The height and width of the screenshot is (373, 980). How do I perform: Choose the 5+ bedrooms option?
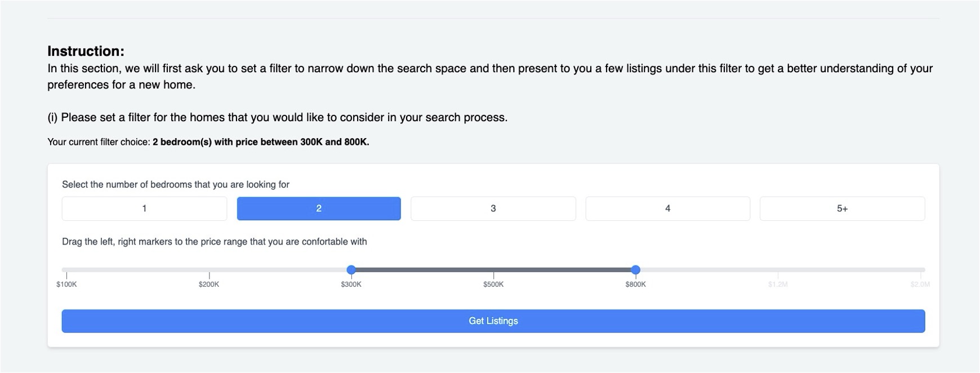842,208
